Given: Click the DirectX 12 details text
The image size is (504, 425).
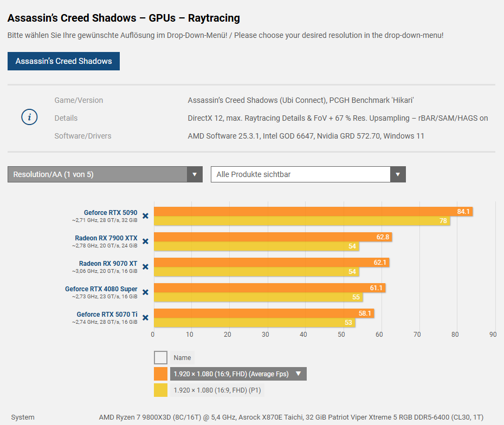Looking at the screenshot, I should [x=338, y=118].
